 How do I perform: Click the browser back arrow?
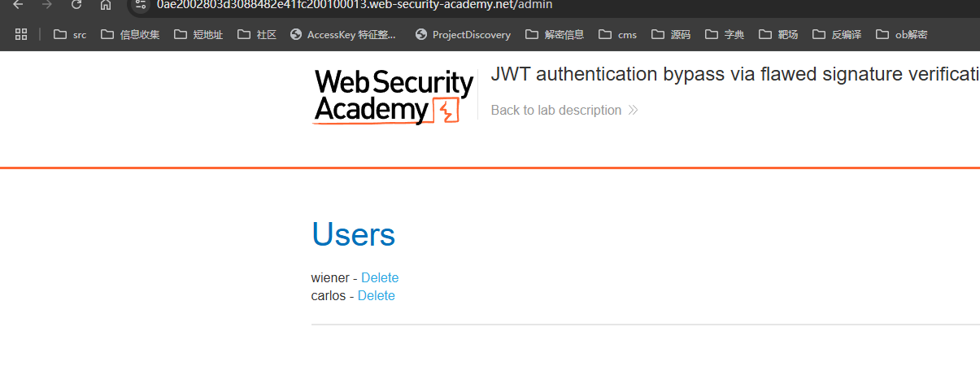(x=18, y=5)
